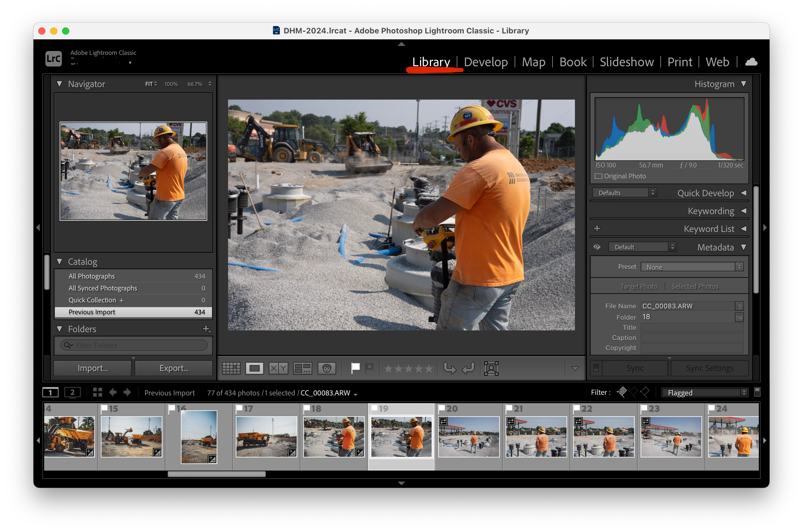The width and height of the screenshot is (803, 532).
Task: Click the Import button
Action: coord(93,368)
